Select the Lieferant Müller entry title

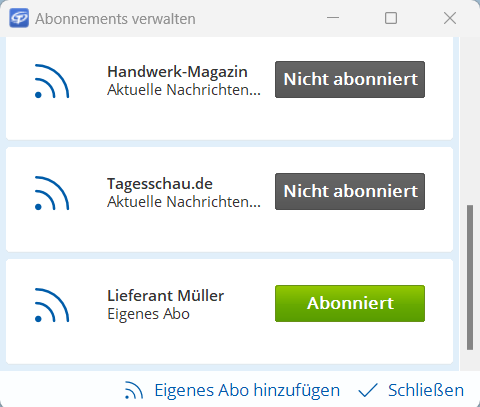click(166, 296)
